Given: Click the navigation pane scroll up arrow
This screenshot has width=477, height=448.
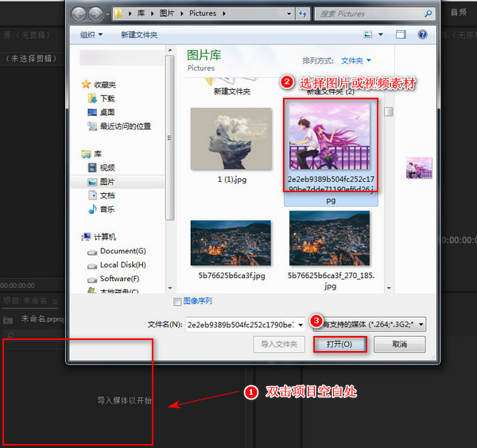Looking at the screenshot, I should (x=170, y=50).
